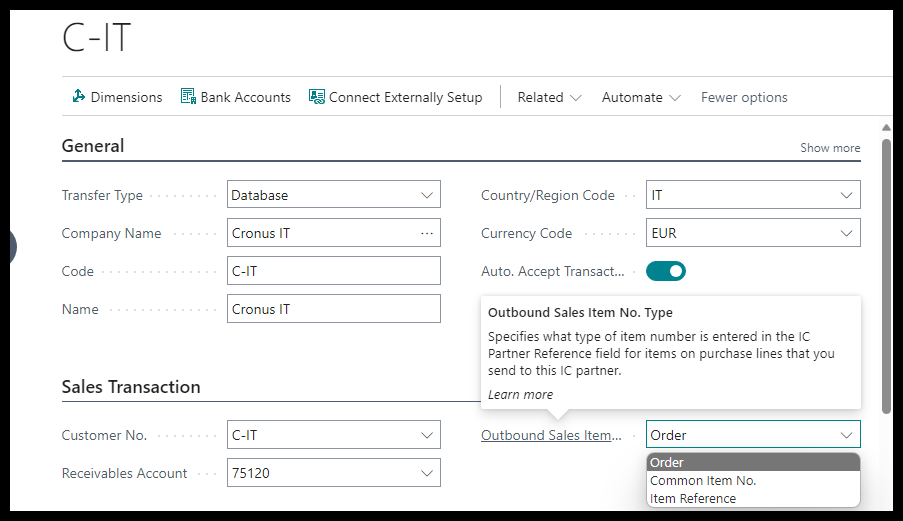Image resolution: width=903 pixels, height=521 pixels.
Task: Click Fewer options
Action: coord(744,97)
